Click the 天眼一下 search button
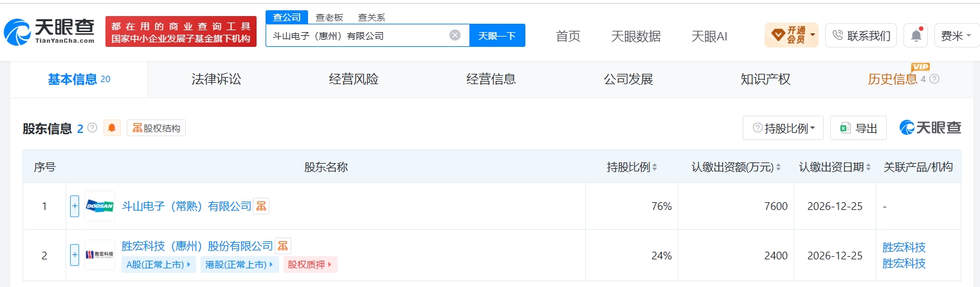This screenshot has height=287, width=980. point(497,35)
